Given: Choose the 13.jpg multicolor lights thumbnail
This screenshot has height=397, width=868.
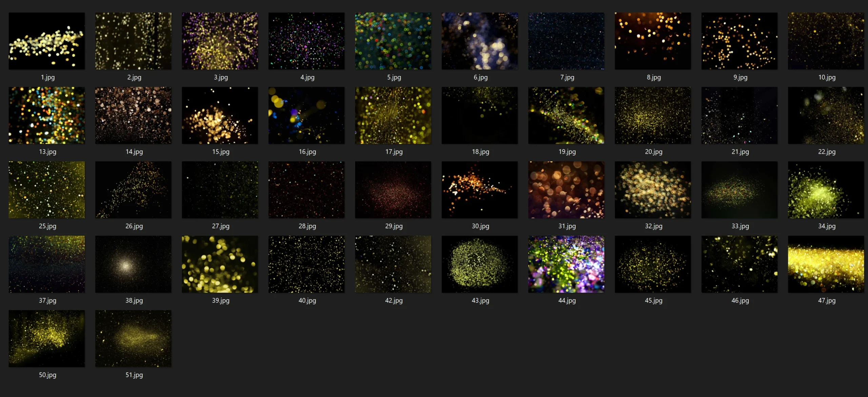Looking at the screenshot, I should point(47,115).
